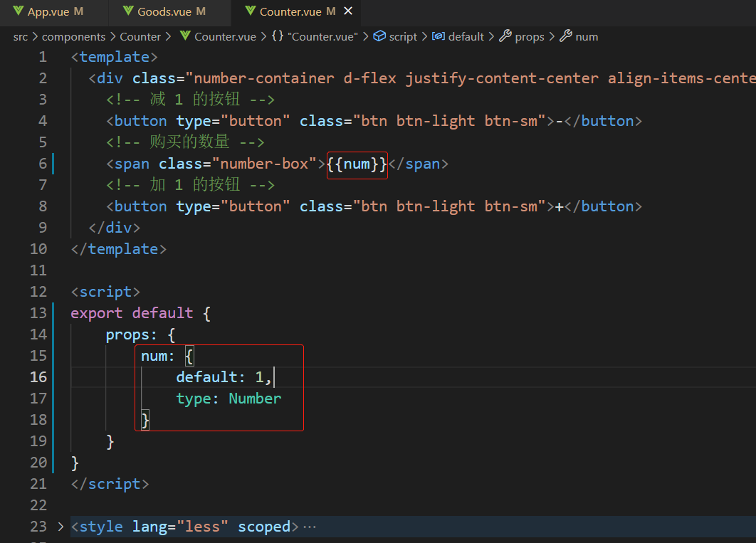Select the Counter.vue tab
756x543 pixels.
[290, 11]
